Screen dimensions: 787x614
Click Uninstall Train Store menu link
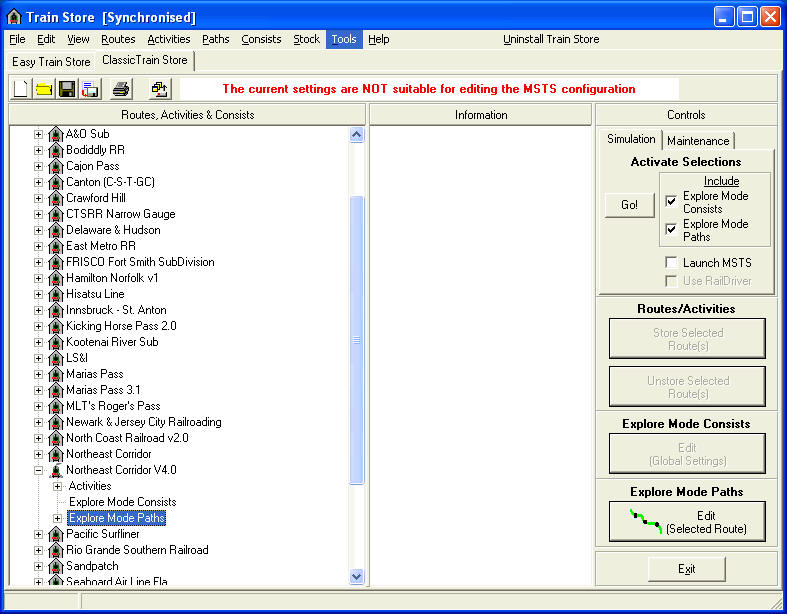[x=551, y=39]
